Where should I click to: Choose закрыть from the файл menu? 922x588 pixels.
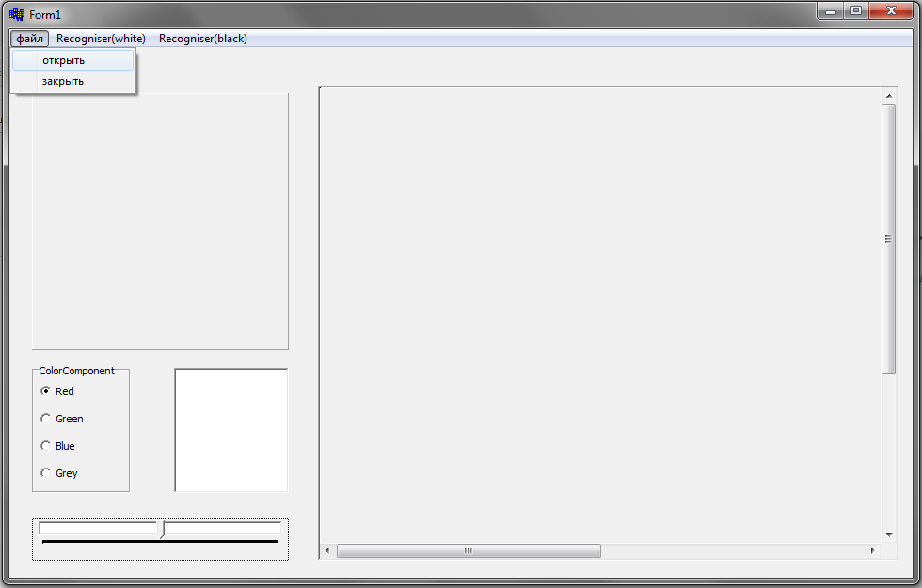click(73, 81)
